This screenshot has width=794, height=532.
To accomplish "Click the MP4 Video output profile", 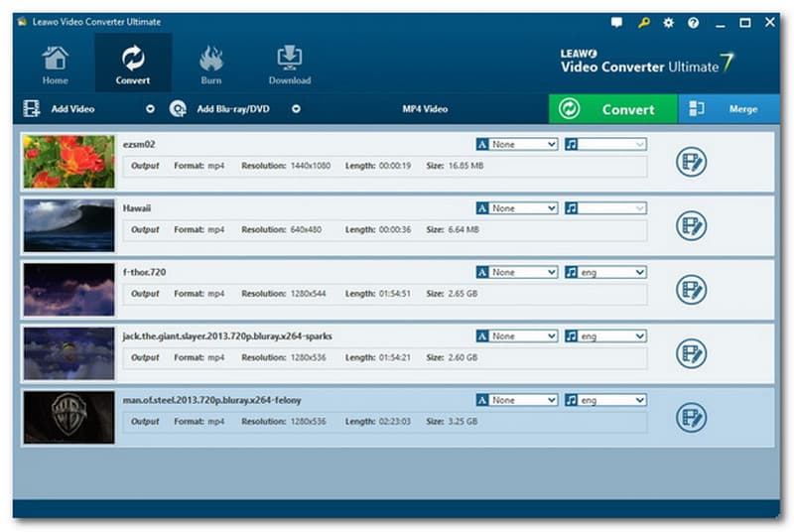I will [x=424, y=109].
